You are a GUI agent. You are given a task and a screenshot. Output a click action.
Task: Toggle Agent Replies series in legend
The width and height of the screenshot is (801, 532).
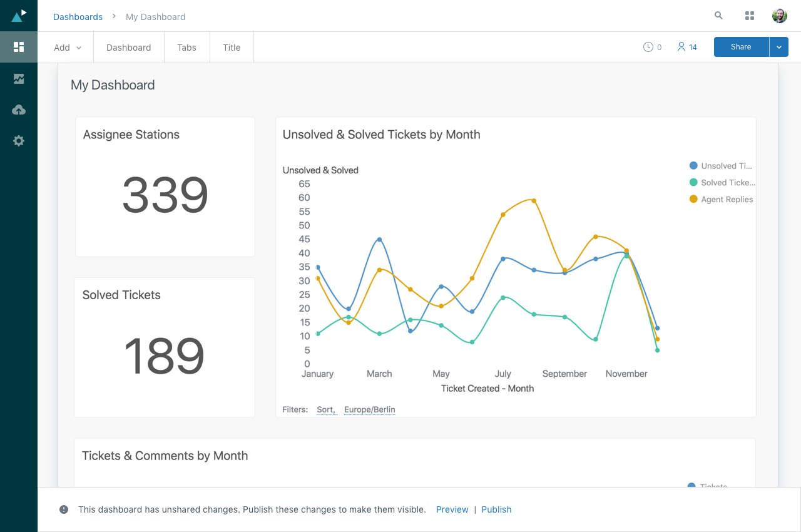[x=722, y=200]
